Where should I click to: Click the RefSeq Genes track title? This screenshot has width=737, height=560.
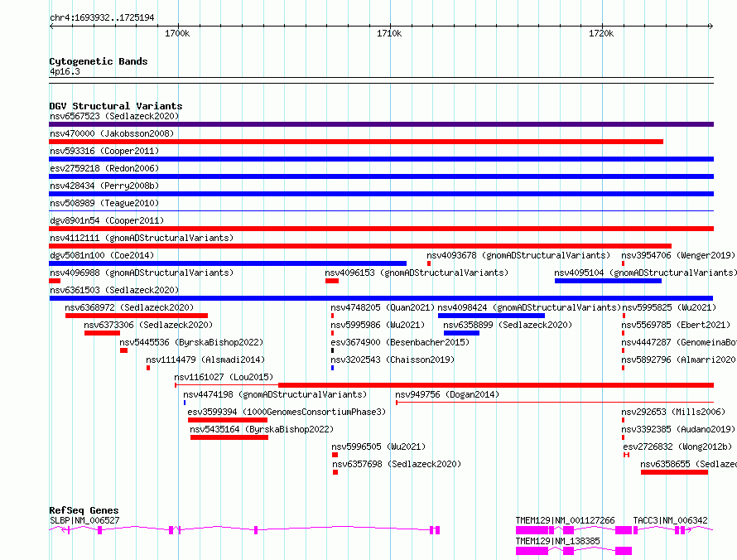(x=84, y=510)
